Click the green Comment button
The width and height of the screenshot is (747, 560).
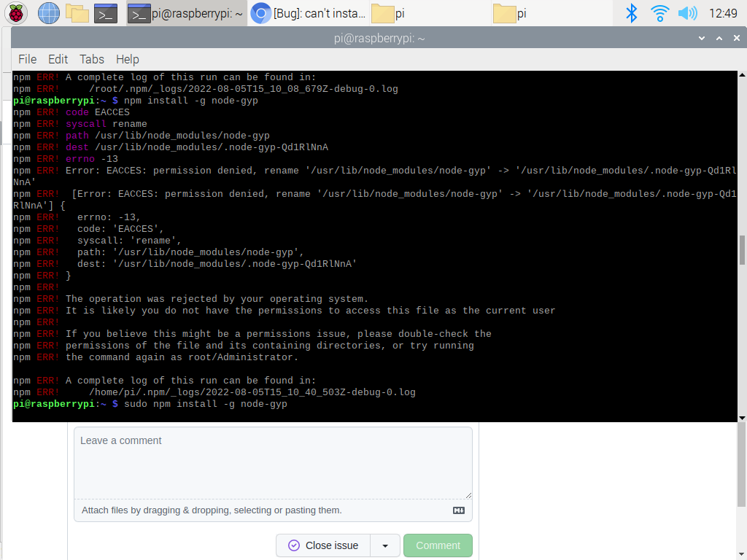tap(438, 545)
